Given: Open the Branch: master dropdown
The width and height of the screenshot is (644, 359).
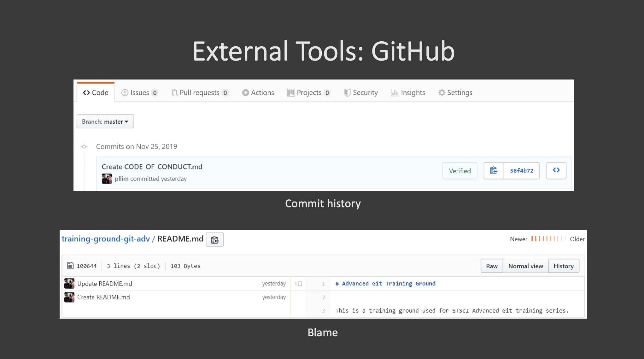Looking at the screenshot, I should point(105,121).
